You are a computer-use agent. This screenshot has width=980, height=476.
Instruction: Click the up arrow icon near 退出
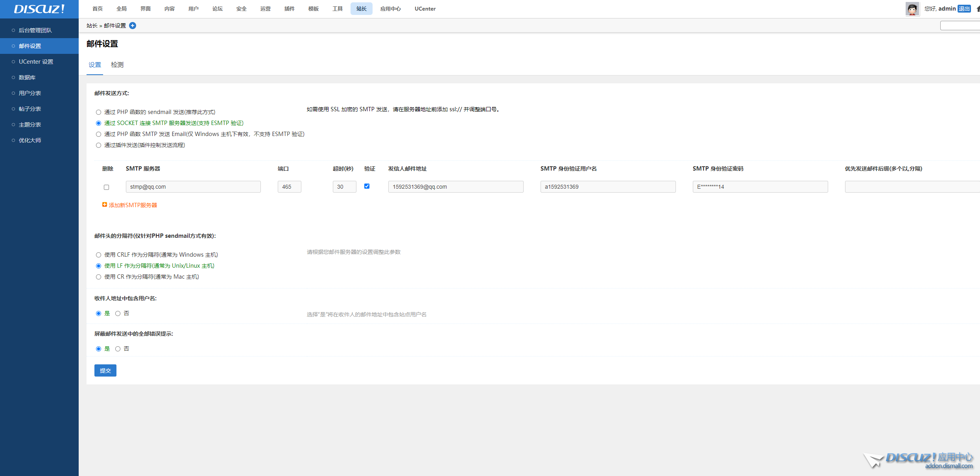click(978, 9)
